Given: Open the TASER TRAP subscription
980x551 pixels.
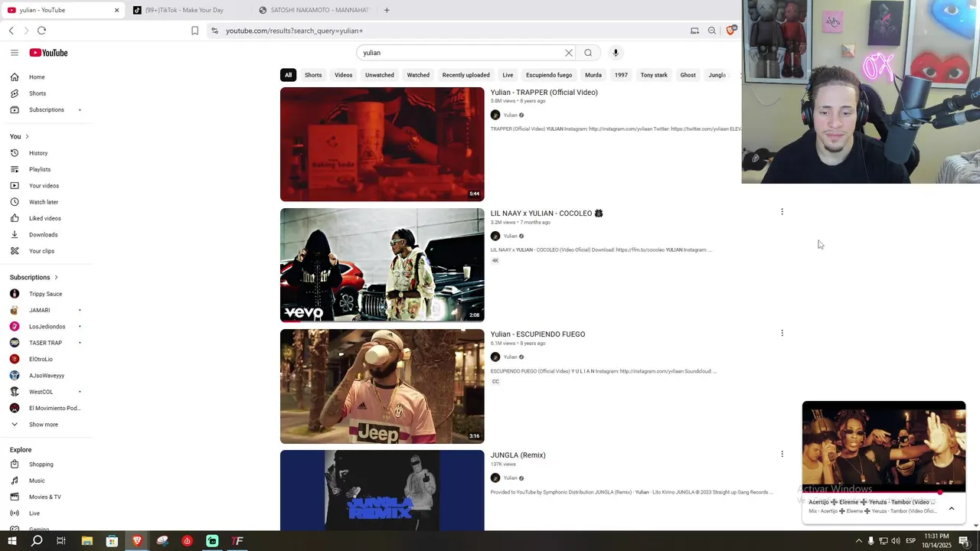Looking at the screenshot, I should click(46, 343).
